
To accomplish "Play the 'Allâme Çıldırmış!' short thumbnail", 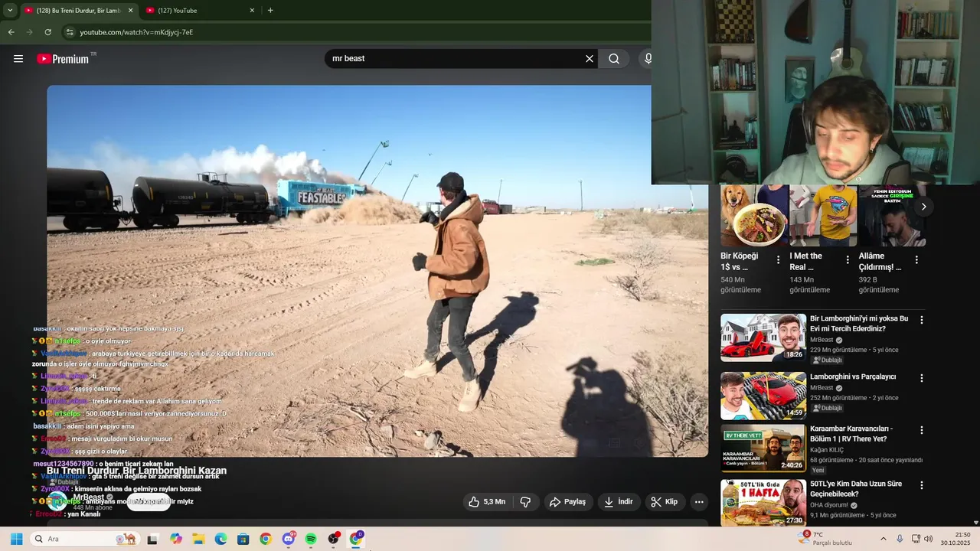I will (892, 215).
